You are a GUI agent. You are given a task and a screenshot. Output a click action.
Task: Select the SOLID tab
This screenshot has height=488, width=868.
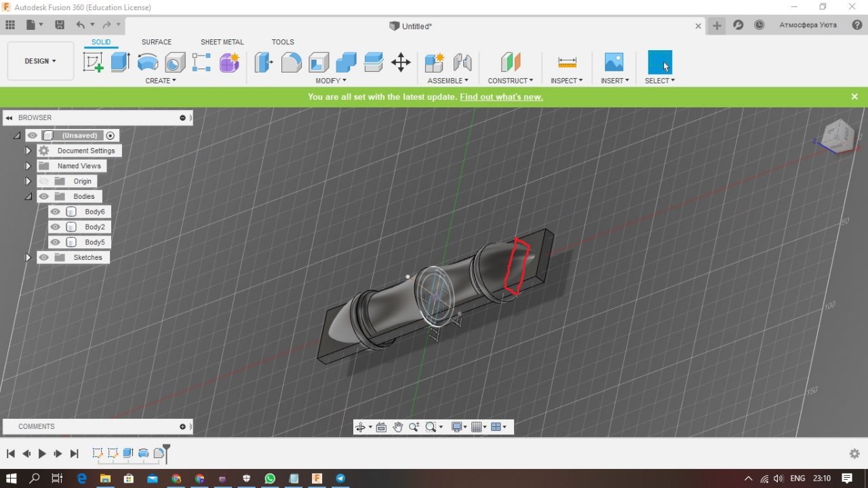(x=101, y=42)
